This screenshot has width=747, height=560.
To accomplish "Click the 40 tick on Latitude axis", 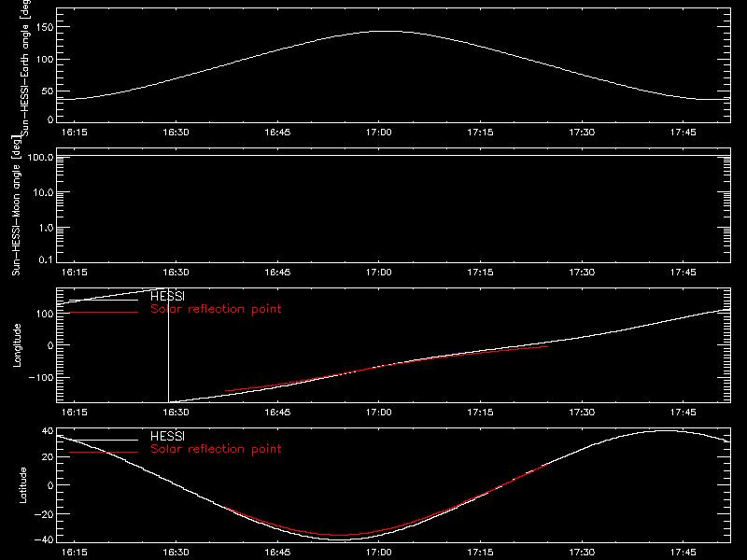I will [x=48, y=431].
